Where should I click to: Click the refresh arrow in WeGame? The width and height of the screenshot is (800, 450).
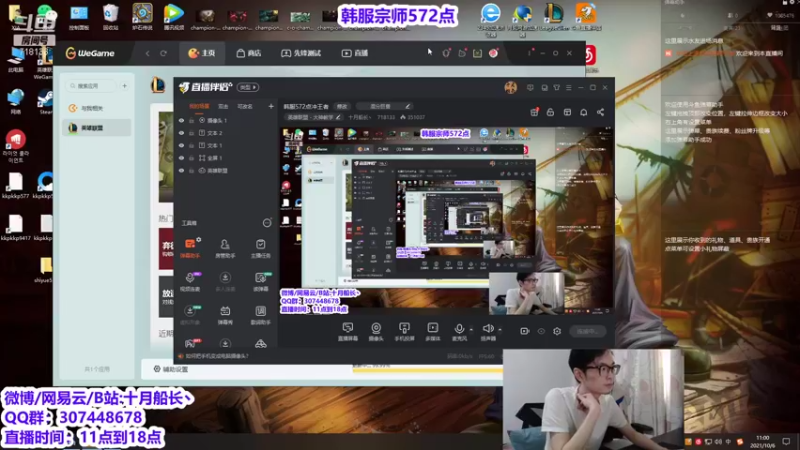click(x=163, y=53)
